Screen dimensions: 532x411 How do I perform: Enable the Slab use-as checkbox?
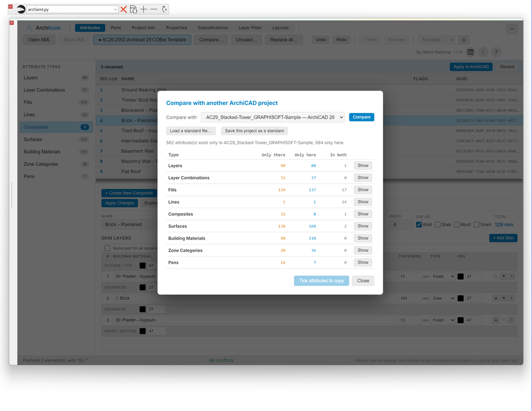click(438, 225)
